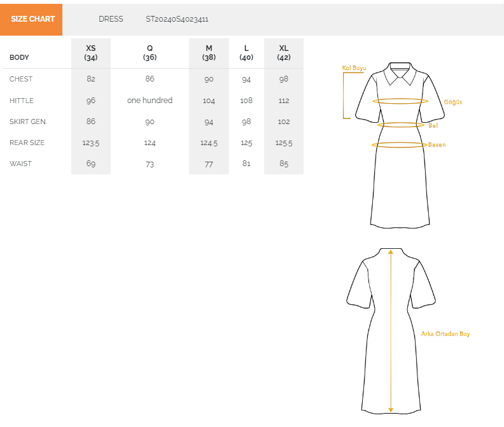
Task: Select the DRESS label in header
Action: [111, 19]
